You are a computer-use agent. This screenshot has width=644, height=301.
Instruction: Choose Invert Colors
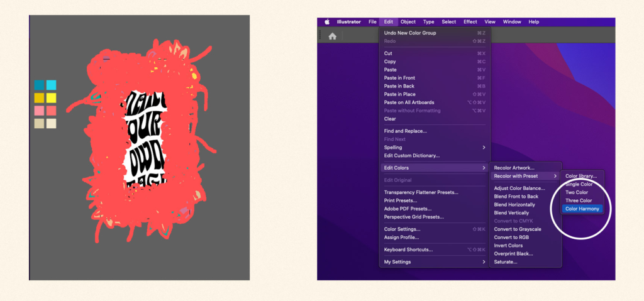[526, 246]
